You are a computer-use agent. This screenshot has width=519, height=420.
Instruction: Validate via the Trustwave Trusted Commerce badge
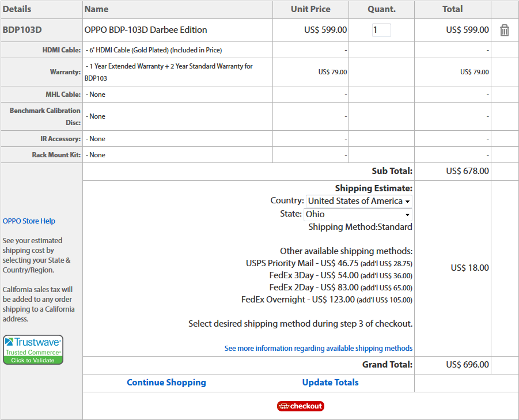point(33,350)
